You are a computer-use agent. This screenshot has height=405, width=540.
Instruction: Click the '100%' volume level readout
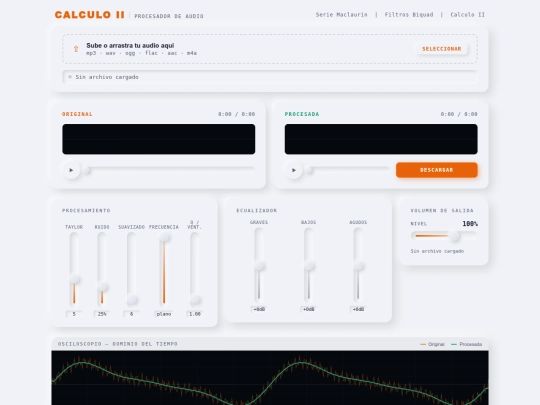click(x=470, y=224)
